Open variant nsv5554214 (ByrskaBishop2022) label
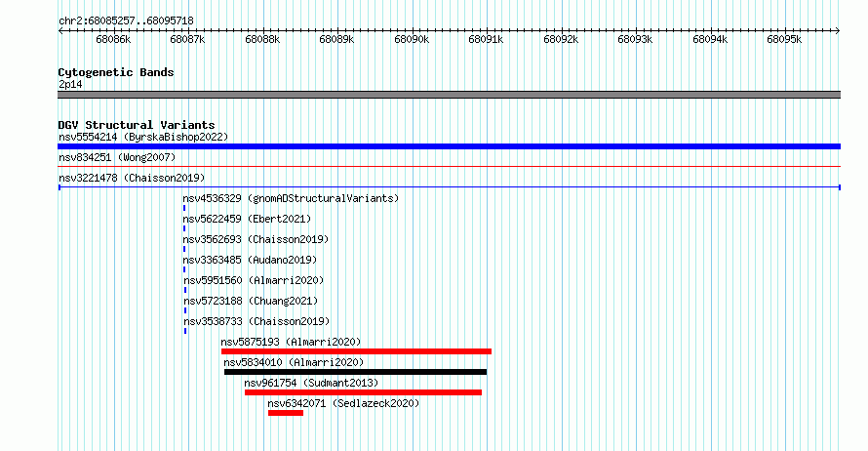Image resolution: width=868 pixels, height=451 pixels. (143, 138)
